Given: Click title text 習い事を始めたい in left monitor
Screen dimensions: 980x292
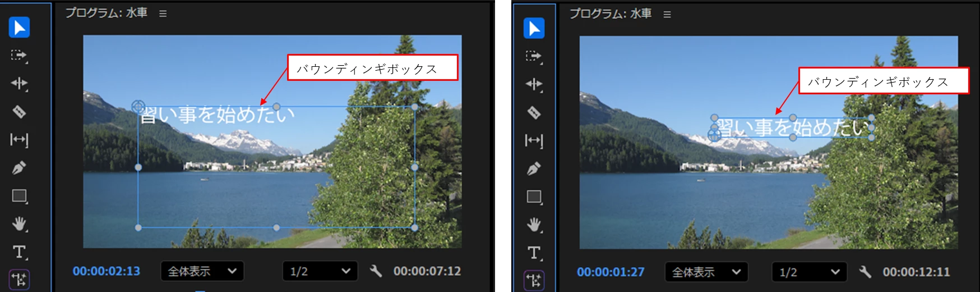Looking at the screenshot, I should [x=217, y=115].
